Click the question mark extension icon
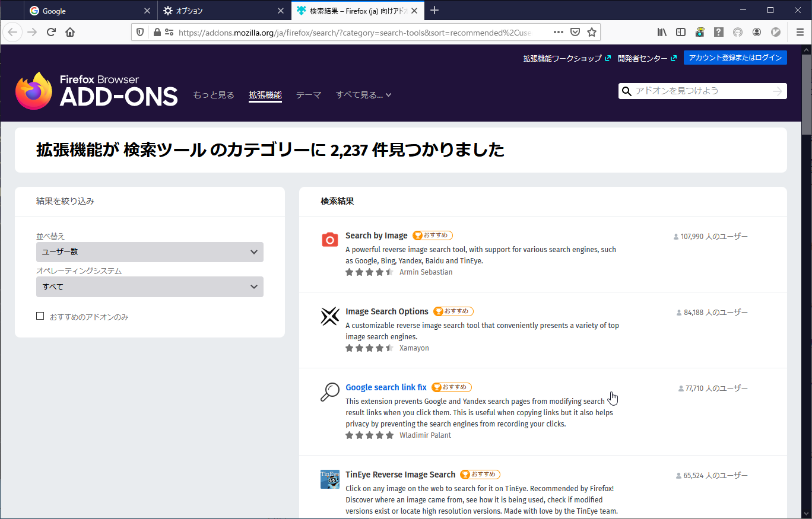 [x=719, y=32]
